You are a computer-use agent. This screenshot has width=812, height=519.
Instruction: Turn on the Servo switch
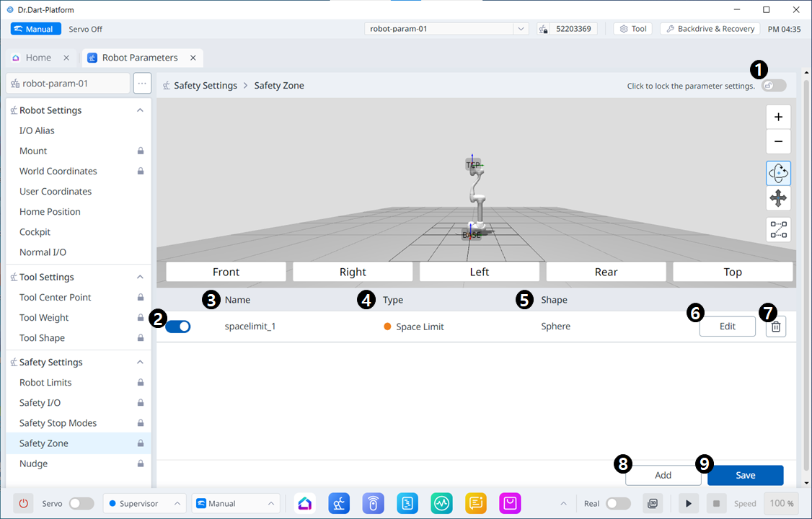pos(81,503)
